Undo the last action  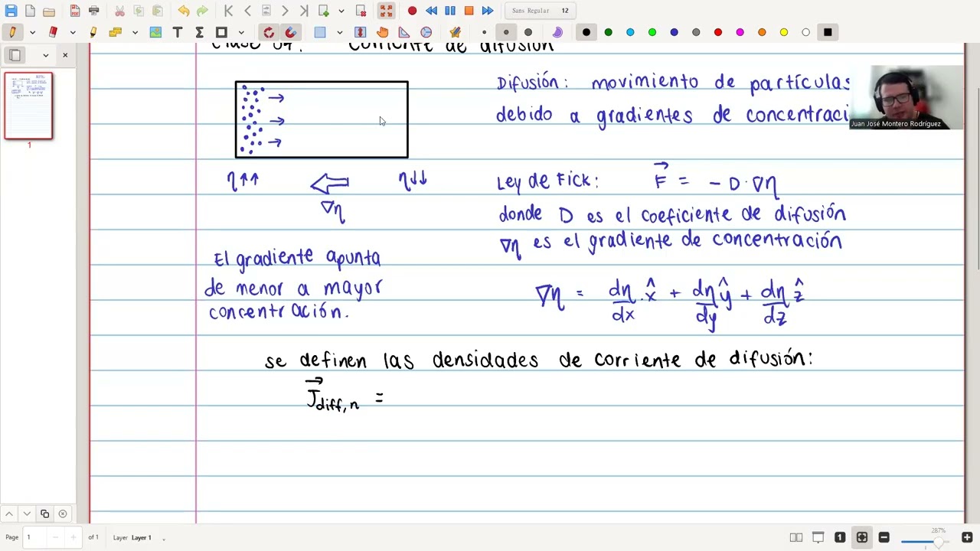pyautogui.click(x=184, y=11)
